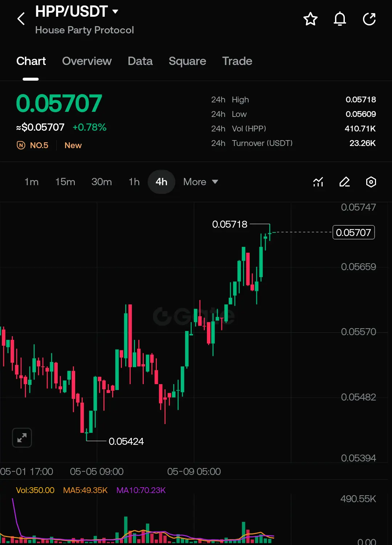This screenshot has width=392, height=545.
Task: Open the Data tab
Action: pyautogui.click(x=140, y=61)
